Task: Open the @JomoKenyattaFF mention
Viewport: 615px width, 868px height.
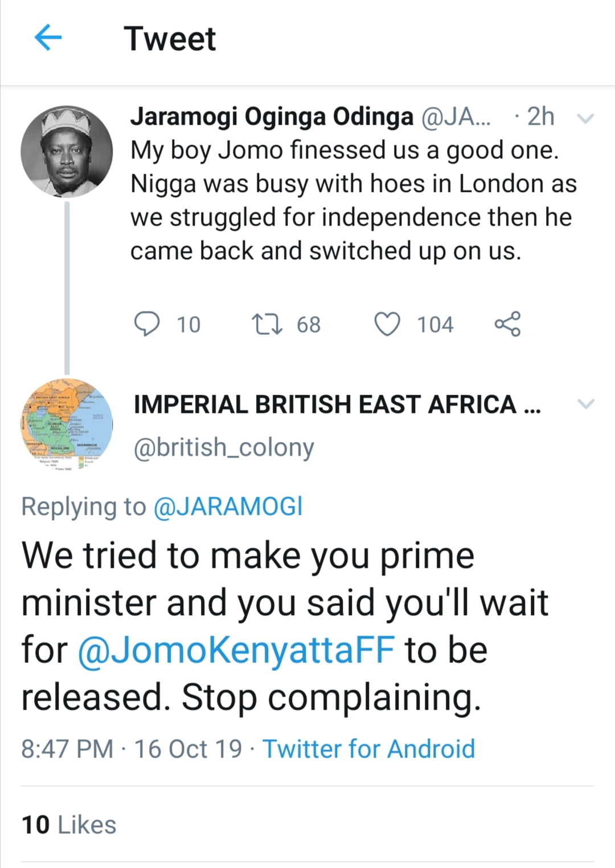Action: [236, 650]
